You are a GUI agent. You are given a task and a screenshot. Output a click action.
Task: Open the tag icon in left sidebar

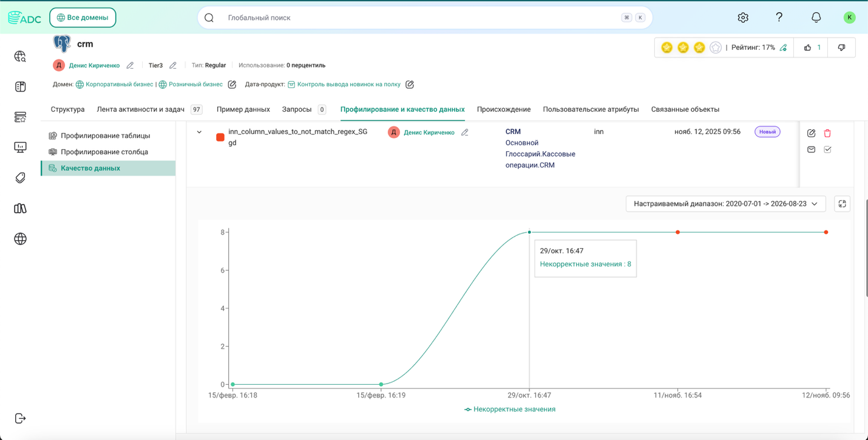tap(20, 178)
